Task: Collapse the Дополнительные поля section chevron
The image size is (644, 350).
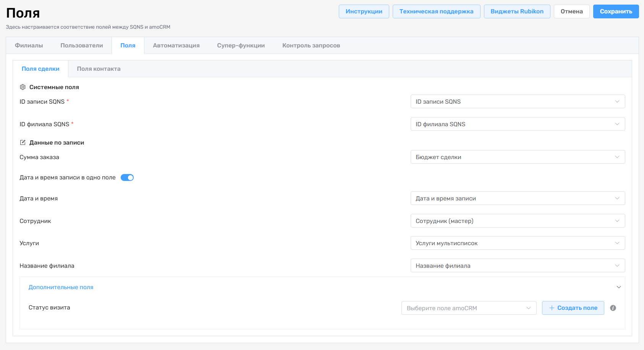Action: tap(619, 287)
